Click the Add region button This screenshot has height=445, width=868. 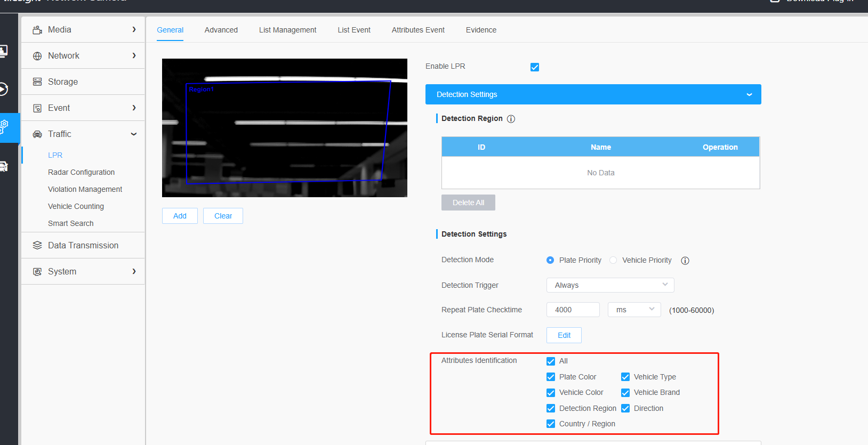(180, 216)
